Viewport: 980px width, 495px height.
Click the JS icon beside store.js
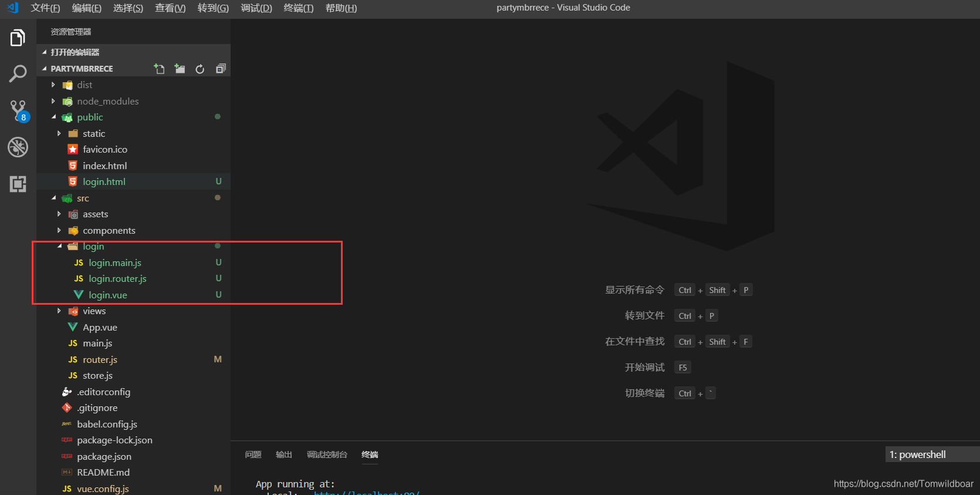pyautogui.click(x=73, y=376)
